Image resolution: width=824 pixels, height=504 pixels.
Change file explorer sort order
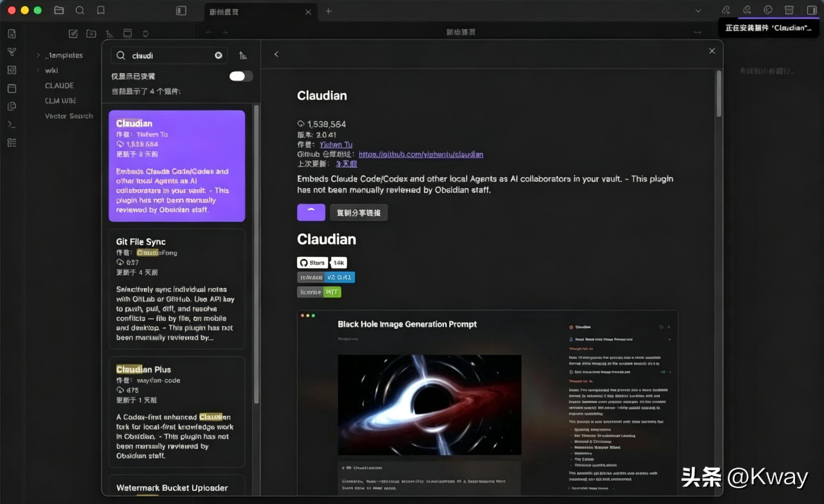click(x=109, y=33)
